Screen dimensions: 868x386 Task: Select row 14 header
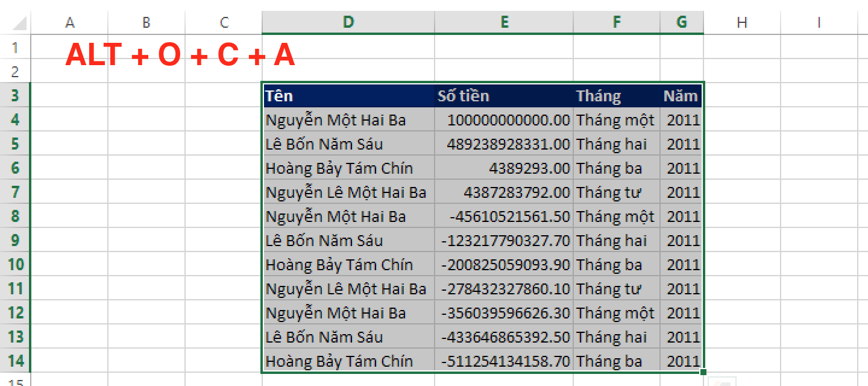(x=15, y=361)
